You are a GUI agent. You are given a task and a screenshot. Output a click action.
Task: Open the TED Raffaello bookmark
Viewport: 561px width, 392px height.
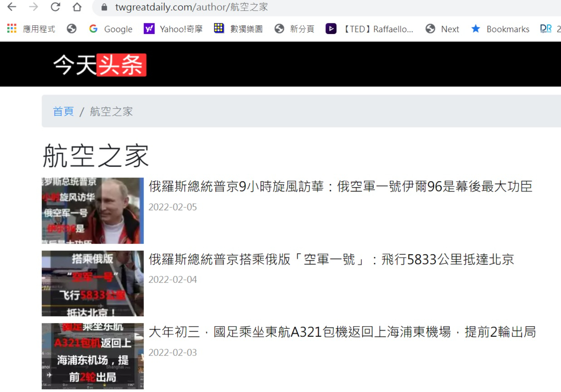click(369, 29)
